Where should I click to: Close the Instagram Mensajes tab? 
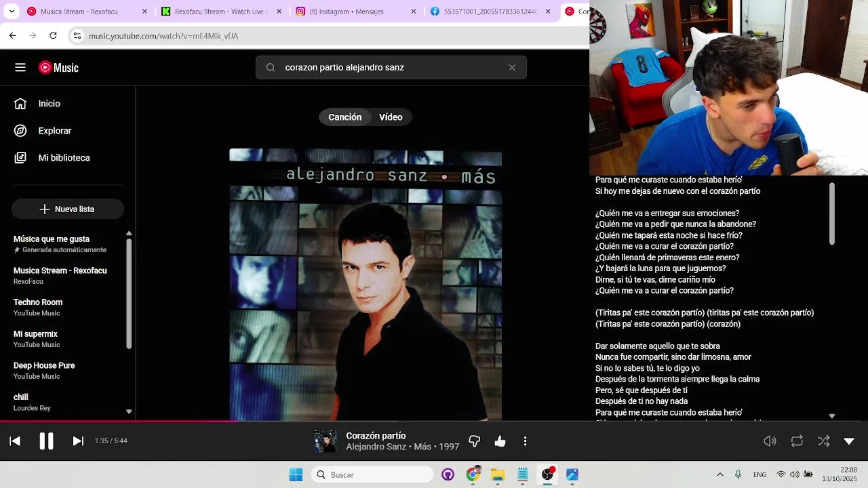pos(413,12)
